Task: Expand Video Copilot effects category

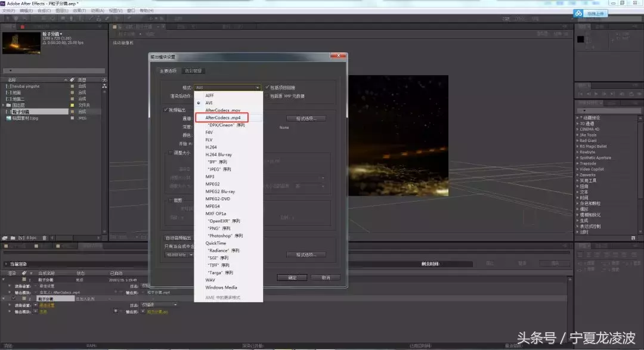Action: pyautogui.click(x=577, y=169)
